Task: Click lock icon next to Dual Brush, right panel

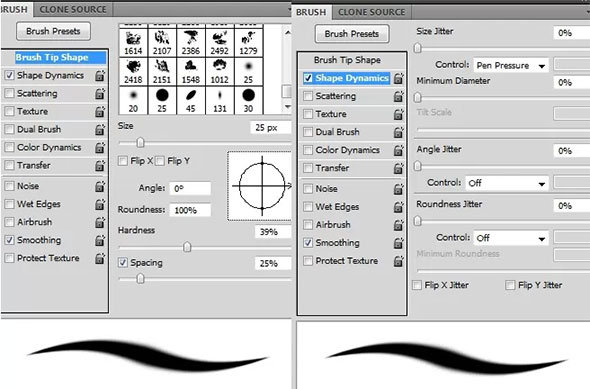Action: point(398,132)
